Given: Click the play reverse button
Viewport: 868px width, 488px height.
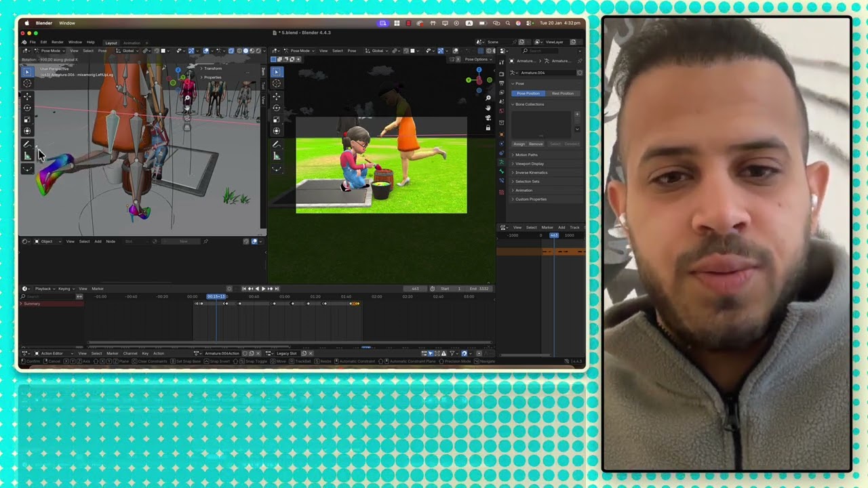Looking at the screenshot, I should click(257, 289).
